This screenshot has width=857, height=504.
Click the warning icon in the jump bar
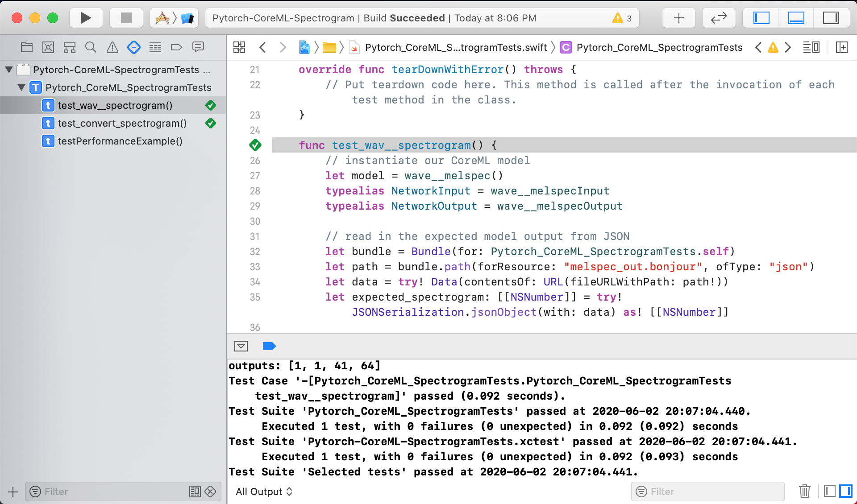click(773, 47)
